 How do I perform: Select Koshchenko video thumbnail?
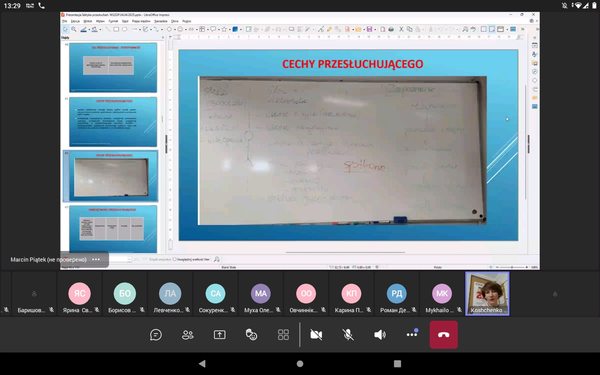click(487, 293)
